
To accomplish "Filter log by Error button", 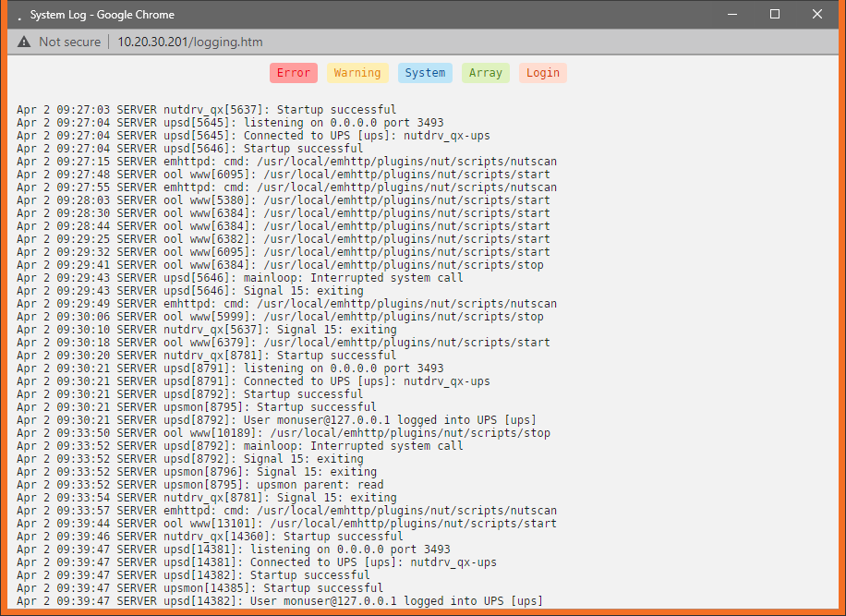I will click(x=294, y=73).
